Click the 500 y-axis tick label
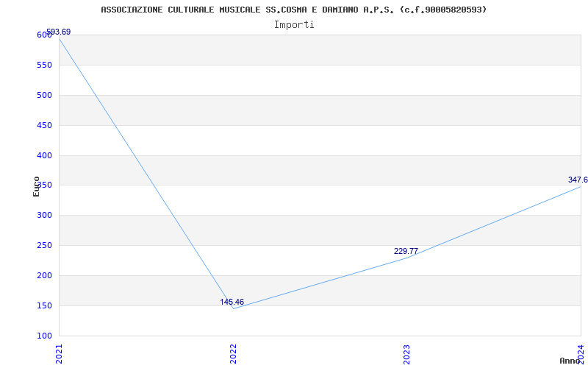Viewport: 588px width, 368px height. 44,95
